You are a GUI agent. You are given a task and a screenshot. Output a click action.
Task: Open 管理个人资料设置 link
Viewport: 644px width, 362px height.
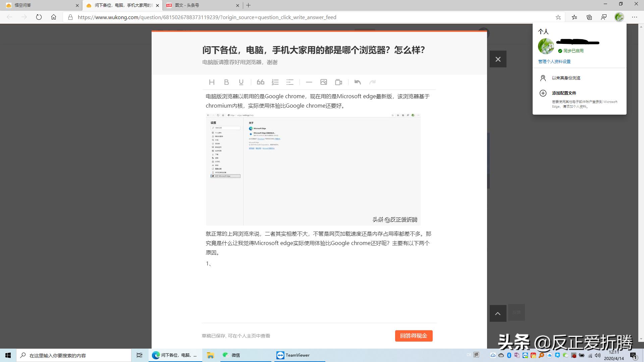coord(554,62)
